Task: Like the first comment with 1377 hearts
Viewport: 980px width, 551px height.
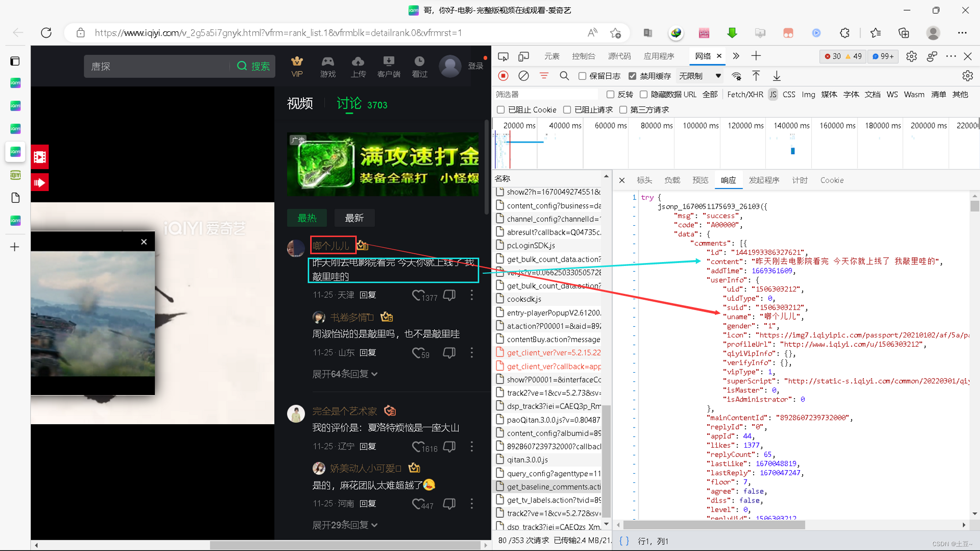Action: pos(418,295)
